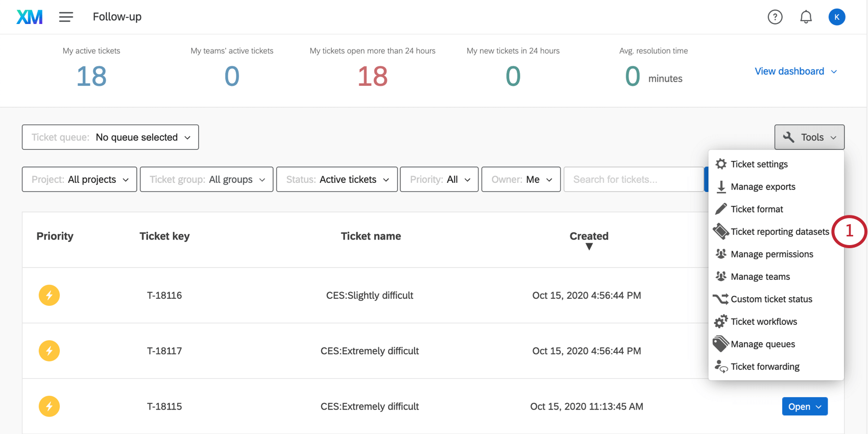Open the Project: All projects dropdown

tap(79, 179)
